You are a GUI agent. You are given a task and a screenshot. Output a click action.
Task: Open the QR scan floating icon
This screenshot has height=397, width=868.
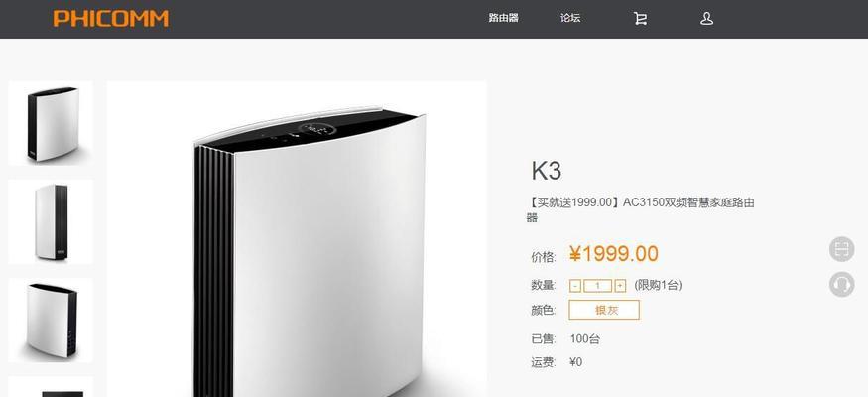coord(841,248)
